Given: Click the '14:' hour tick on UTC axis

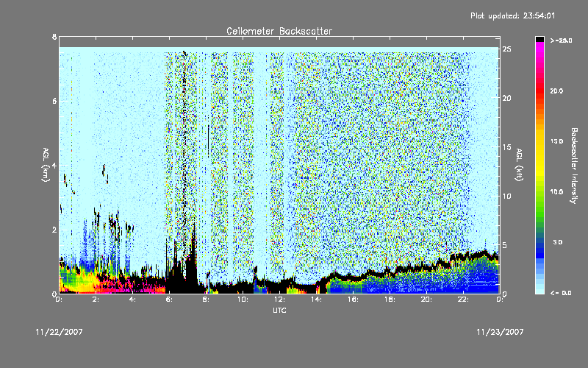Looking at the screenshot, I should (x=316, y=300).
